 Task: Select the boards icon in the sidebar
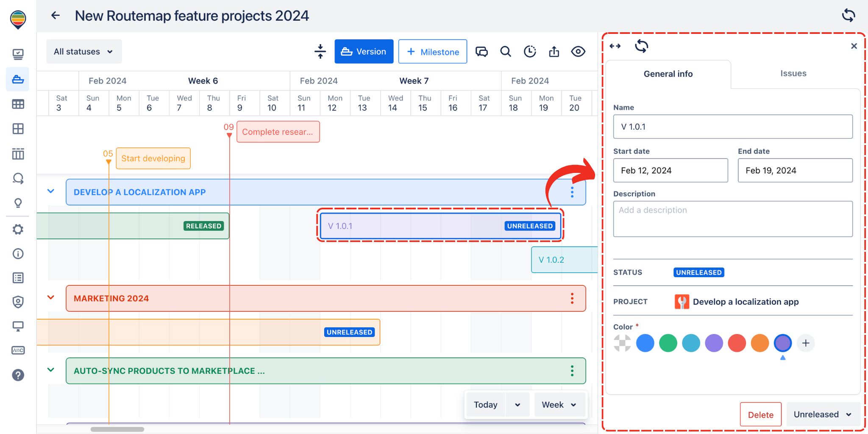(x=17, y=129)
